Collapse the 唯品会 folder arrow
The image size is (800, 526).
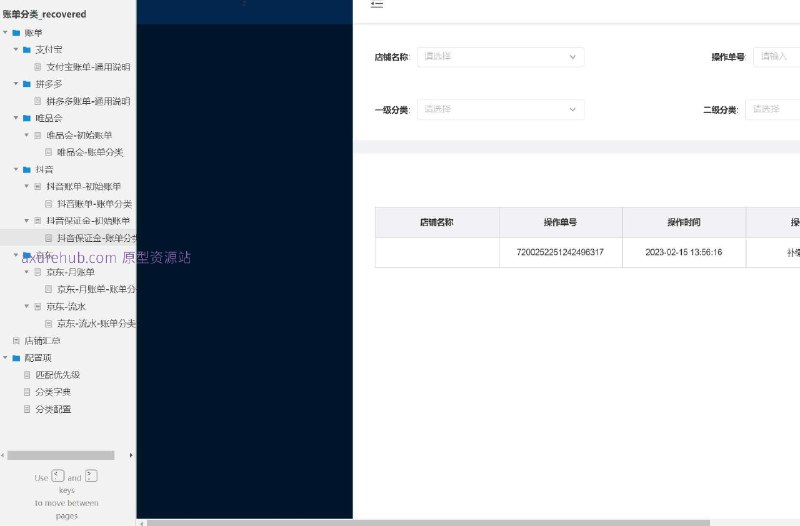coord(16,118)
